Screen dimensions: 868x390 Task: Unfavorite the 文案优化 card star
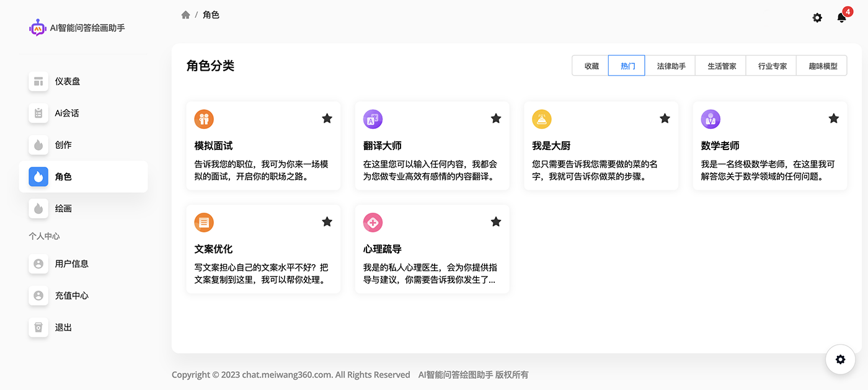tap(327, 222)
